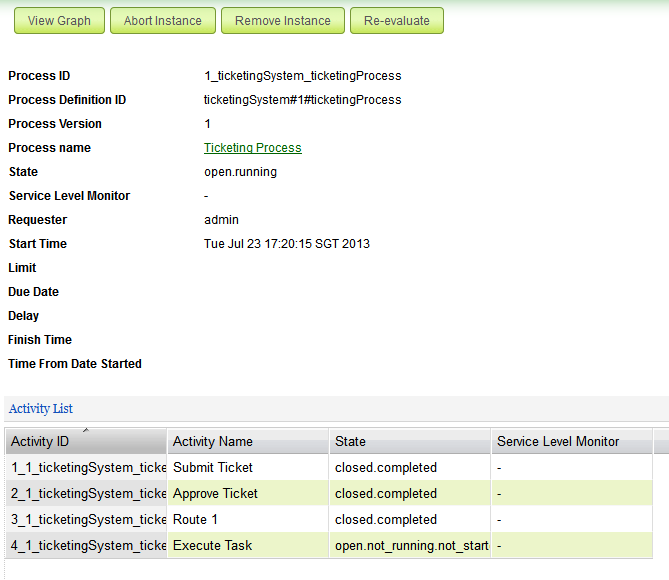Select the Route 1 activity name
This screenshot has height=580, width=669.
[x=195, y=520]
